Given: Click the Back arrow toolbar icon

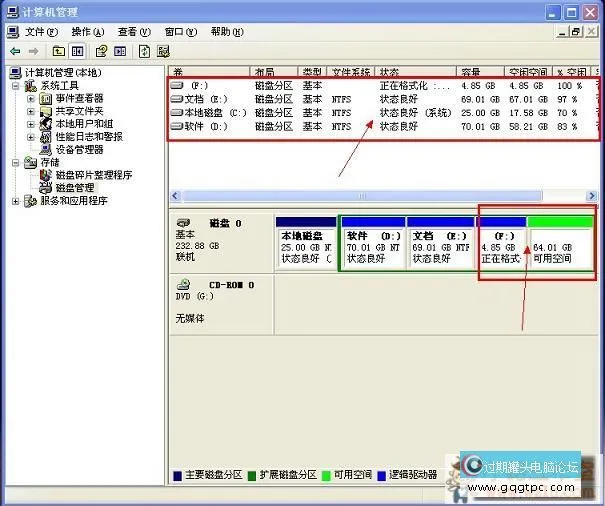Looking at the screenshot, I should pyautogui.click(x=15, y=51).
